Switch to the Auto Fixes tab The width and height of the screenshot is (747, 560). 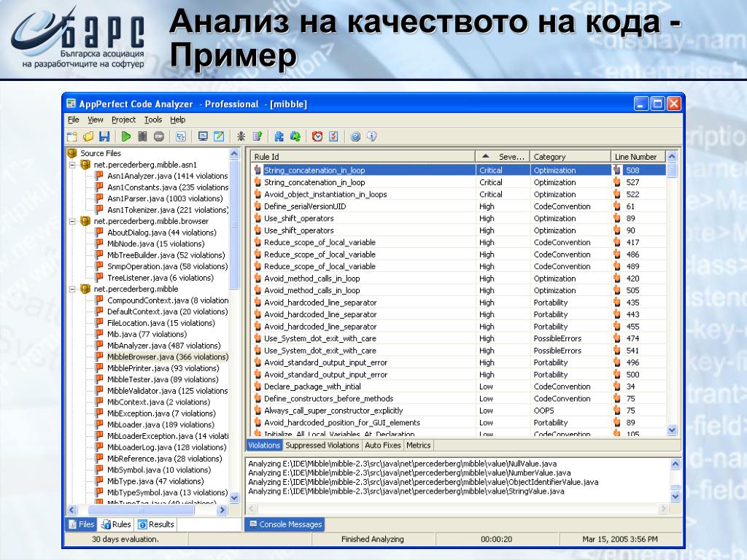(x=382, y=446)
